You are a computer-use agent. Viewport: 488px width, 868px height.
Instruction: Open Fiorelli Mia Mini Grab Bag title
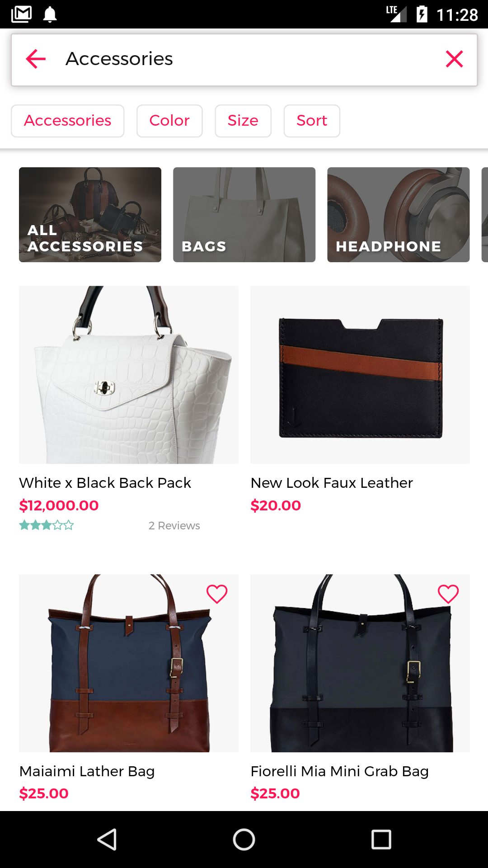point(339,771)
